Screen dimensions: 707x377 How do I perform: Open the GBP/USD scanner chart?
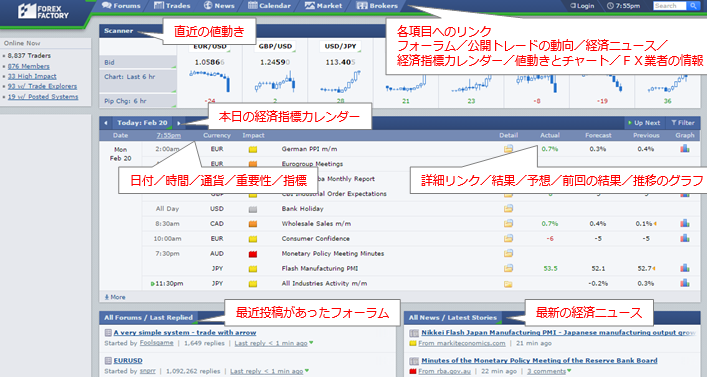275,83
